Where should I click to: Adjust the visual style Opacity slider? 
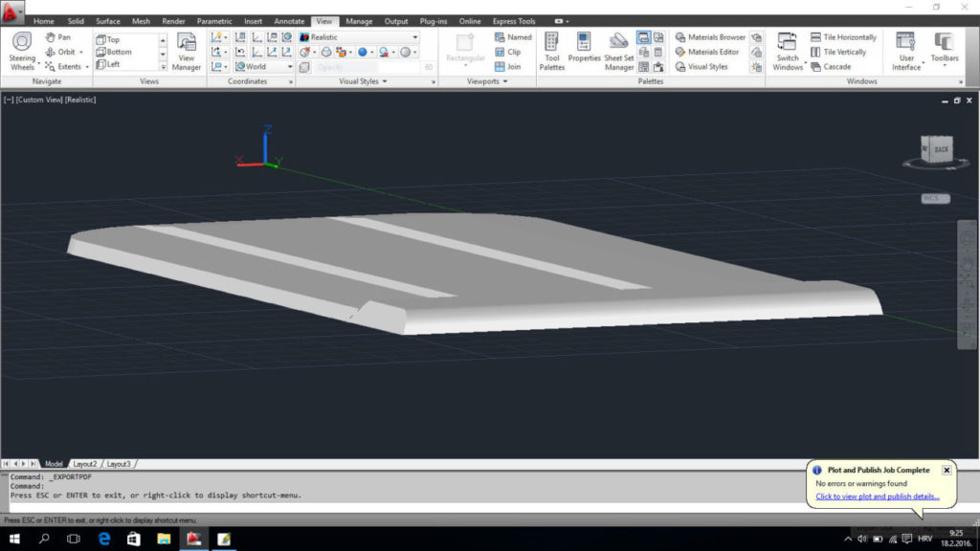point(373,66)
